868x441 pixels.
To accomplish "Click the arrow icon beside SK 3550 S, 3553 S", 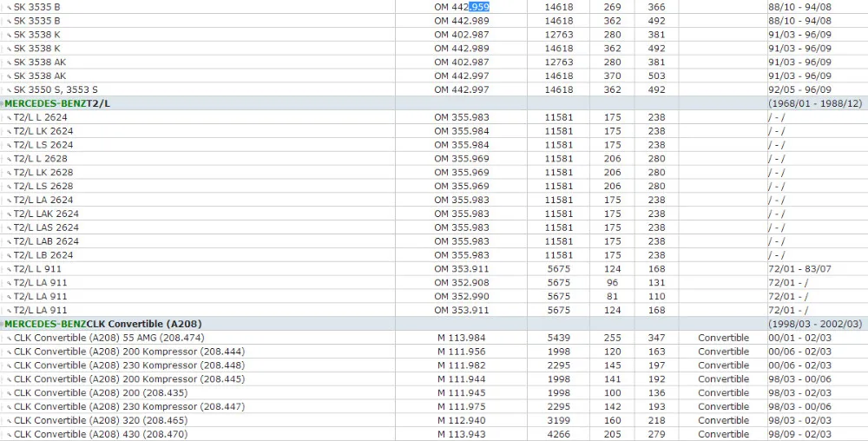I will click(x=9, y=90).
